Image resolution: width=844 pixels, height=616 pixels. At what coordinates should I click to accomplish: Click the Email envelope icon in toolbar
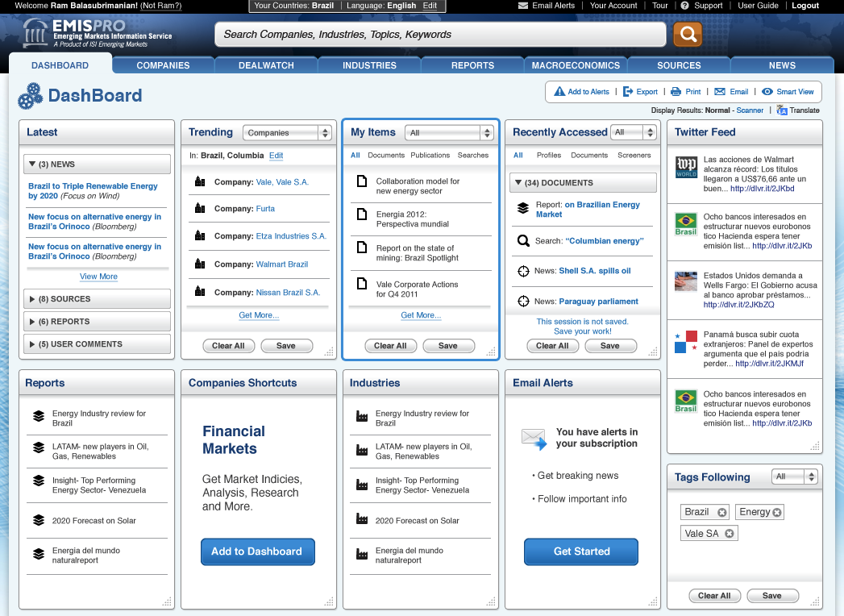click(720, 92)
